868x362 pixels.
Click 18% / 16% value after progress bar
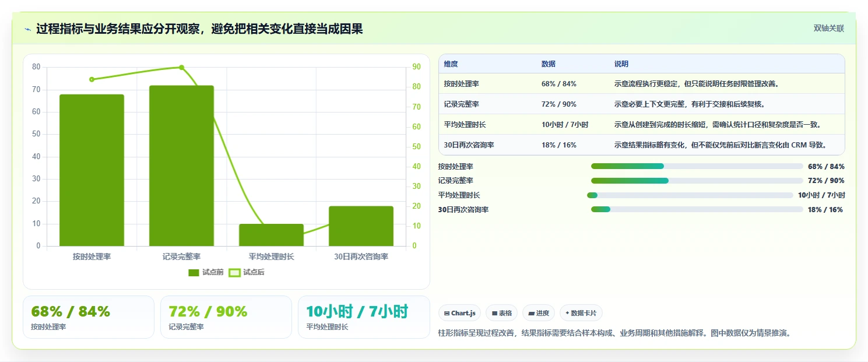pos(825,209)
